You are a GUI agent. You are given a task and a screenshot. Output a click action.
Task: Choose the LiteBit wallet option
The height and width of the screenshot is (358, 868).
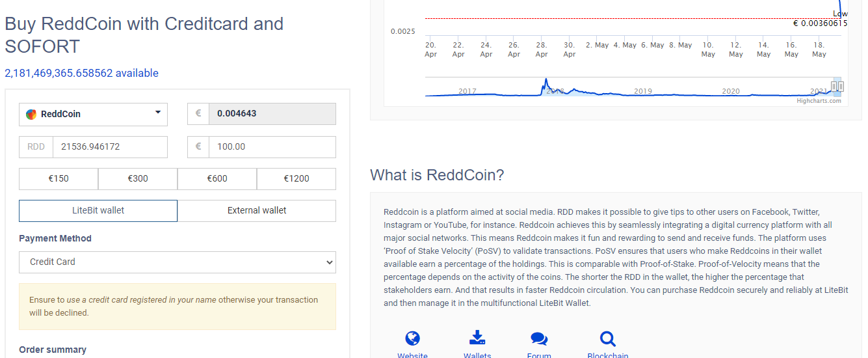pyautogui.click(x=98, y=211)
